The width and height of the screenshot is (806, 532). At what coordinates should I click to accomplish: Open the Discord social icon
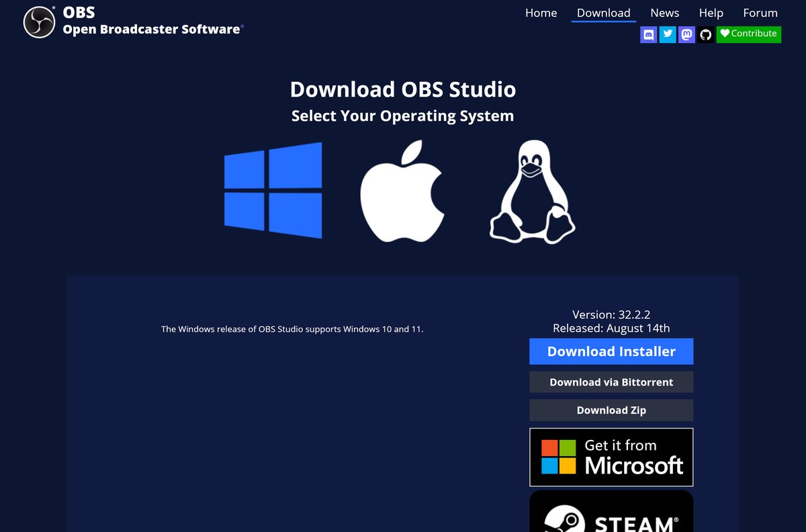pos(649,34)
